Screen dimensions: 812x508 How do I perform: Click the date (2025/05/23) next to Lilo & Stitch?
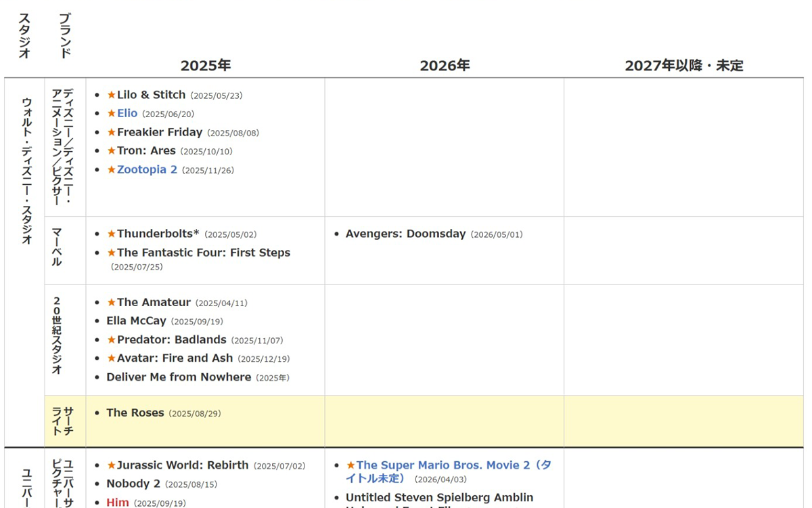(216, 96)
